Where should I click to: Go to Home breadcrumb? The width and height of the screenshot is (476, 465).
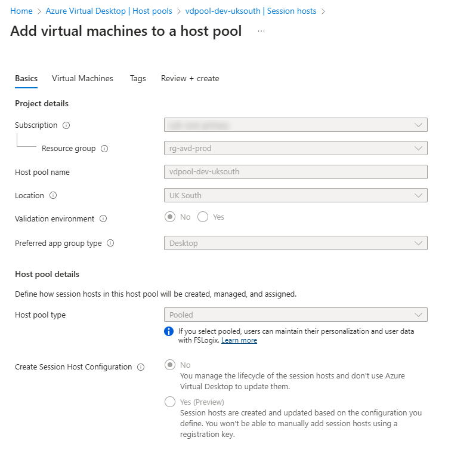pyautogui.click(x=21, y=11)
